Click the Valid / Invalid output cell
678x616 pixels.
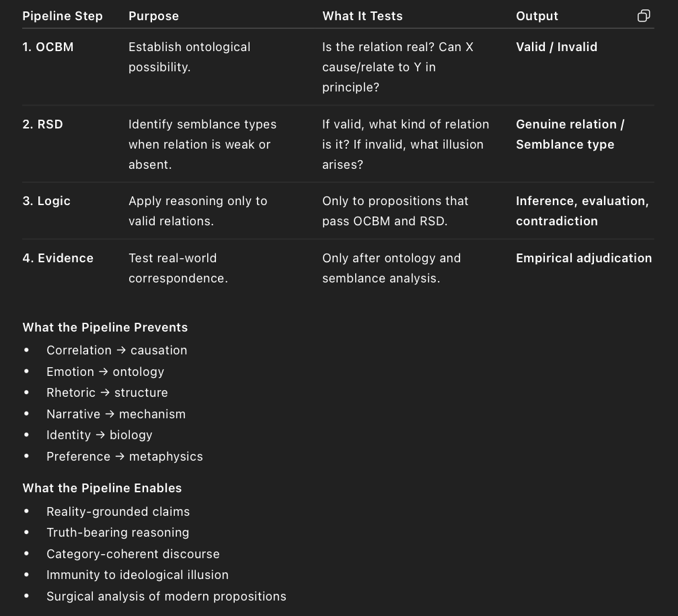556,47
